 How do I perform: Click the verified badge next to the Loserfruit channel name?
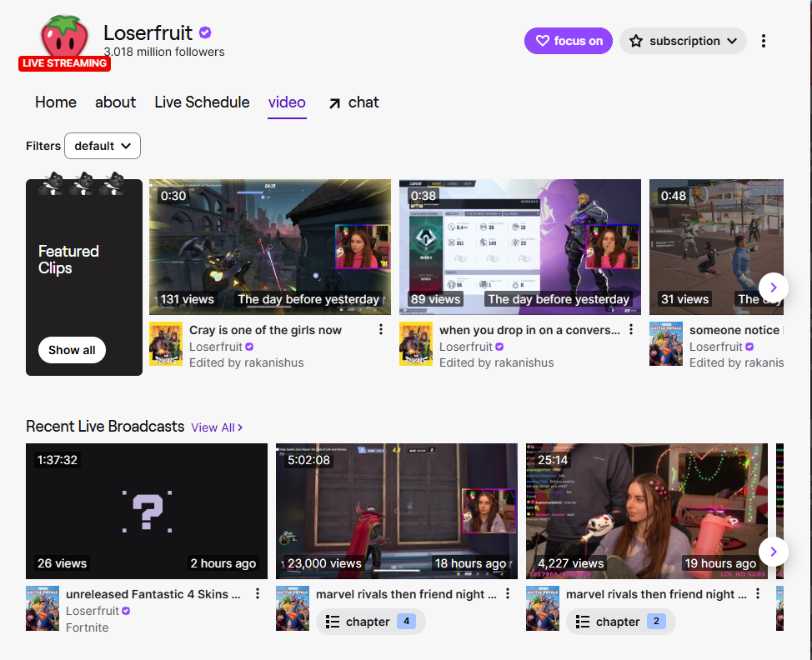point(205,32)
